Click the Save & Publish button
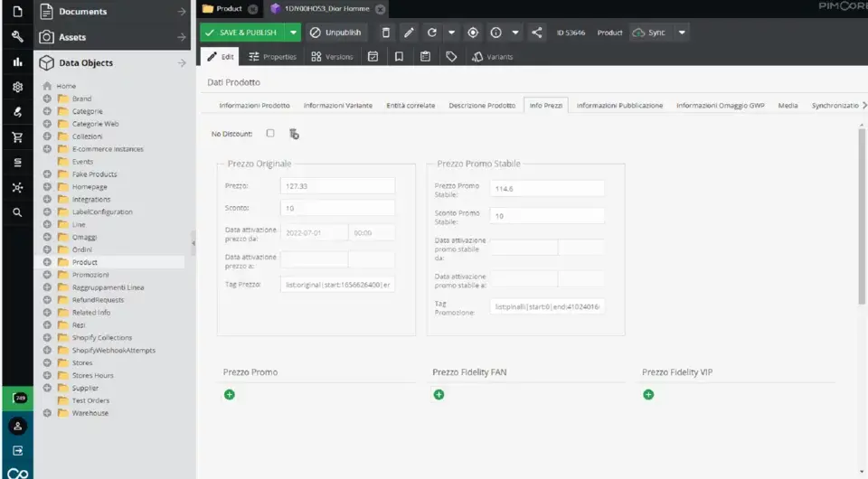Viewport: 868px width, 479px height. (242, 33)
